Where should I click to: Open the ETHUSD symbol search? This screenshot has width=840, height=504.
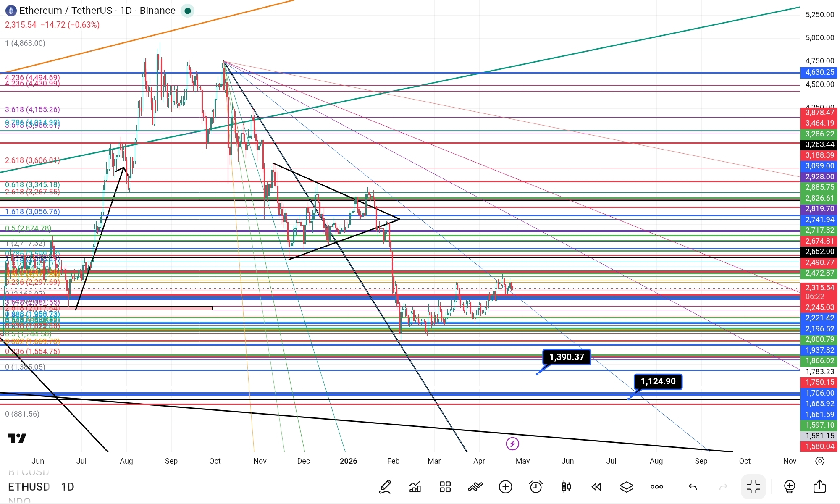(x=29, y=487)
